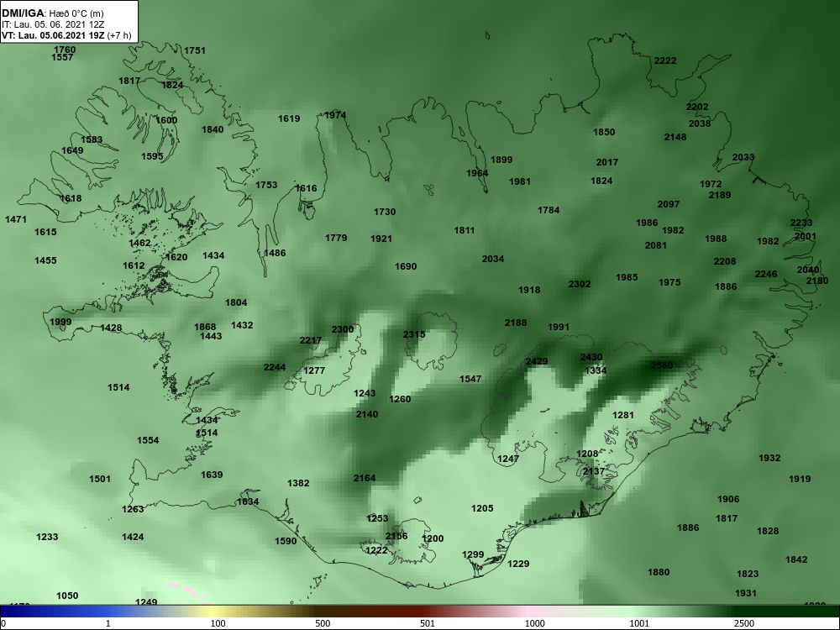The width and height of the screenshot is (840, 630).
Task: Click the 1974 value label
Action: [x=335, y=116]
